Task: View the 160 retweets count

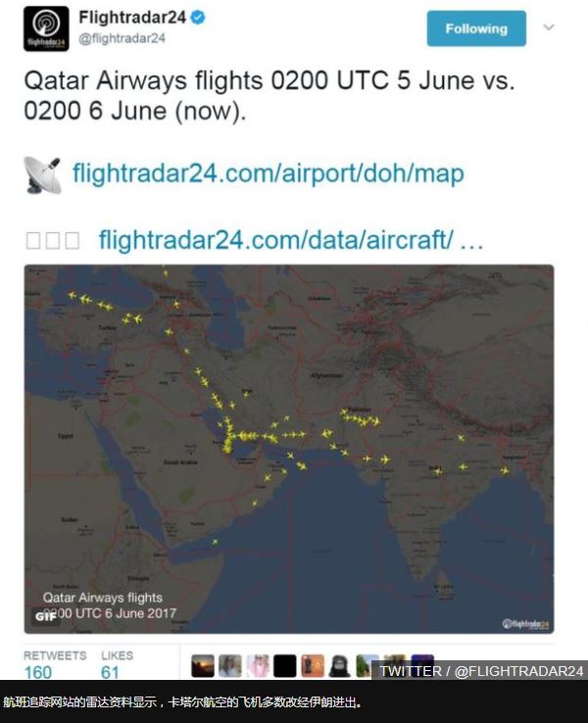Action: point(38,672)
